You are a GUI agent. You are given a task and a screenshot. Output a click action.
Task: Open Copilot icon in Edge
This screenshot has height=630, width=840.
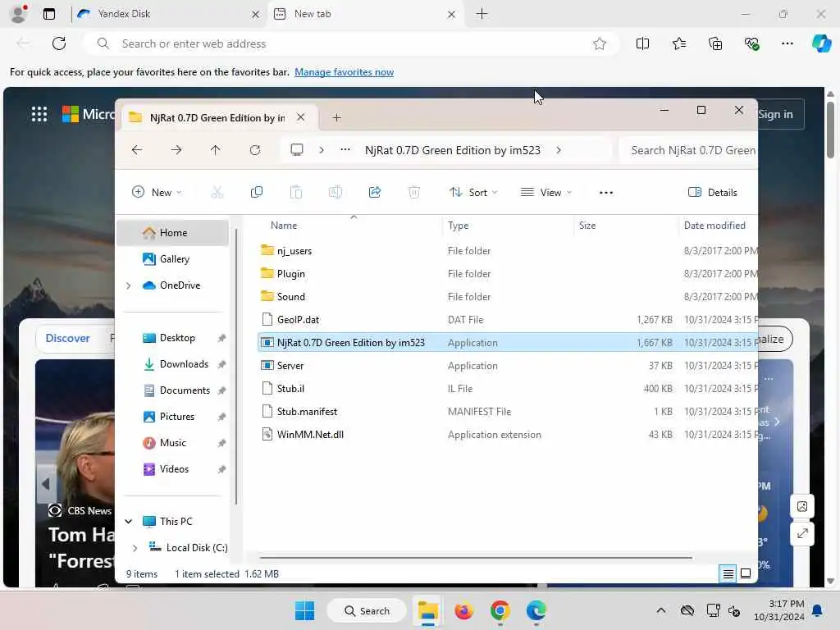(821, 44)
